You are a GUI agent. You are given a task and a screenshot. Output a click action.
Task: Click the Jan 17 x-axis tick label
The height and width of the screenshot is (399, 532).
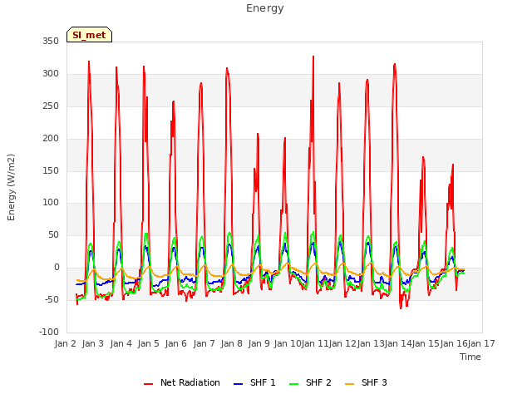(x=481, y=343)
